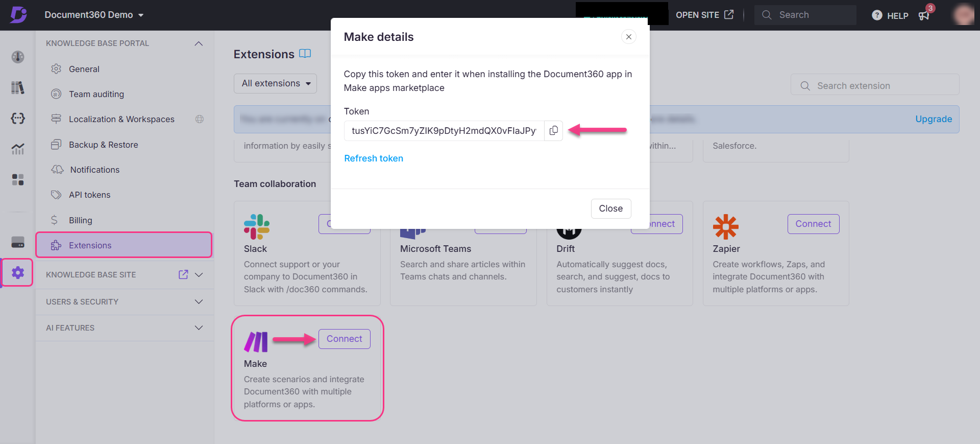Screen dimensions: 980x444
Task: Click the Token value field
Action: (x=444, y=131)
